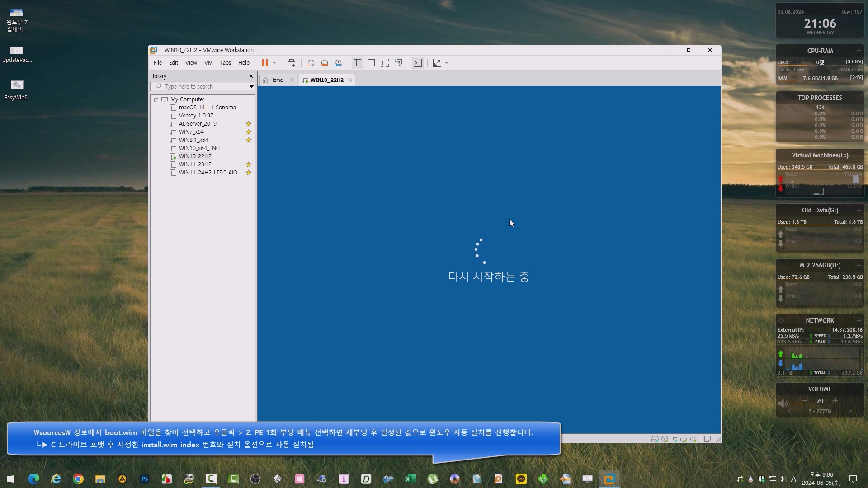Switch to the Home tab

tap(276, 80)
